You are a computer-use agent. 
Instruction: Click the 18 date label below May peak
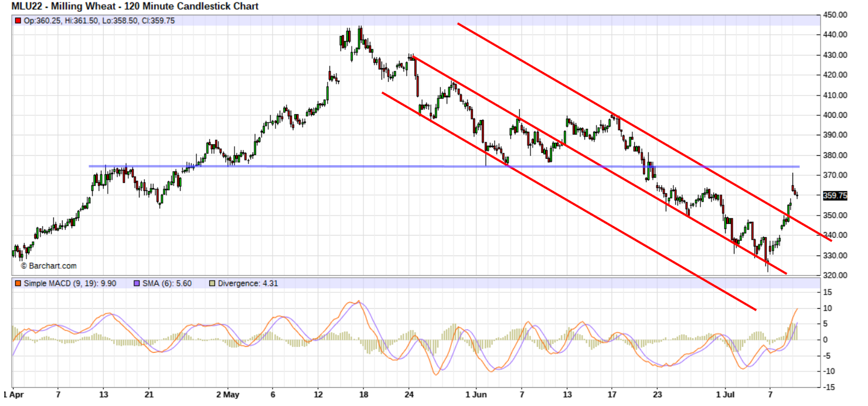(363, 395)
